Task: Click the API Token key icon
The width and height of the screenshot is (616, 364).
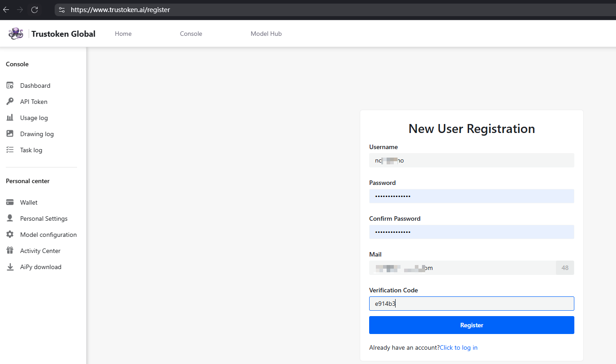Action: (x=10, y=102)
